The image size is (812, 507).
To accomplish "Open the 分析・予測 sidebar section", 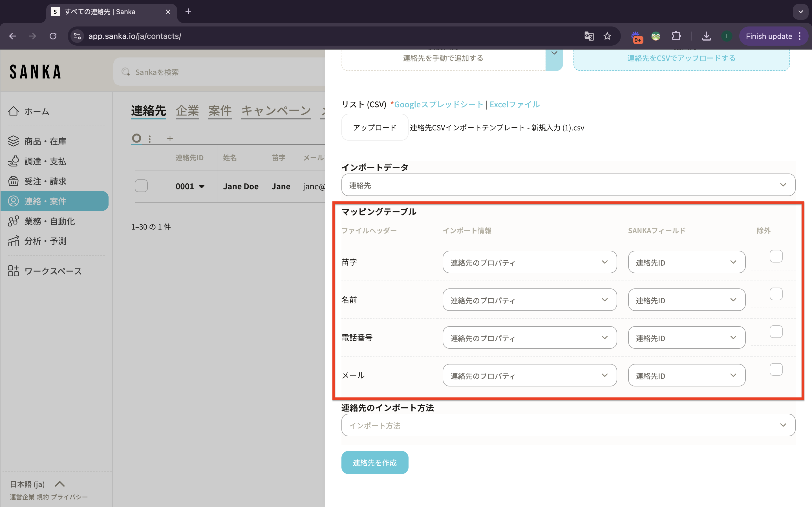I will 45,241.
